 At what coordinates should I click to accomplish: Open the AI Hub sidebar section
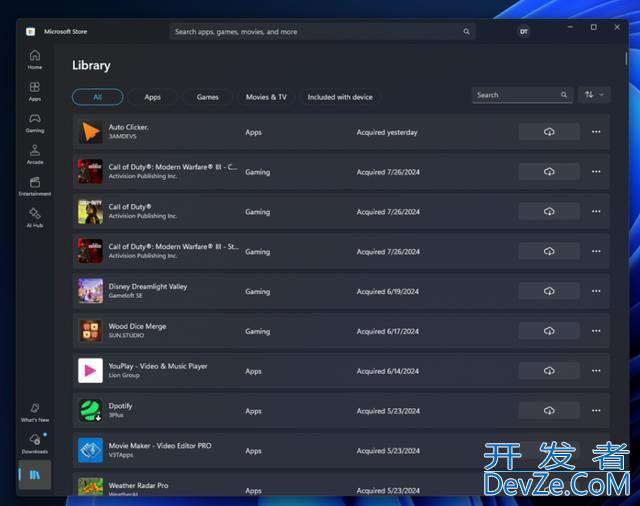[x=35, y=217]
